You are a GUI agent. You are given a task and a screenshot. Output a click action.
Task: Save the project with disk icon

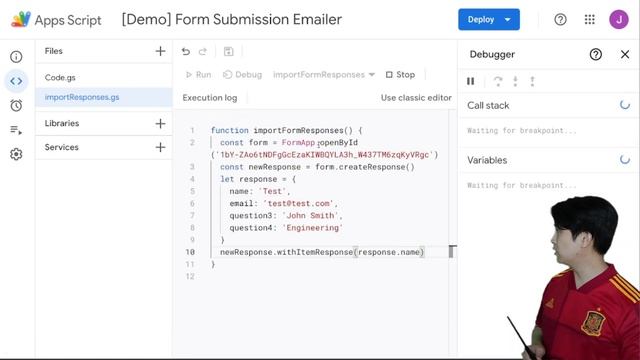(x=229, y=51)
